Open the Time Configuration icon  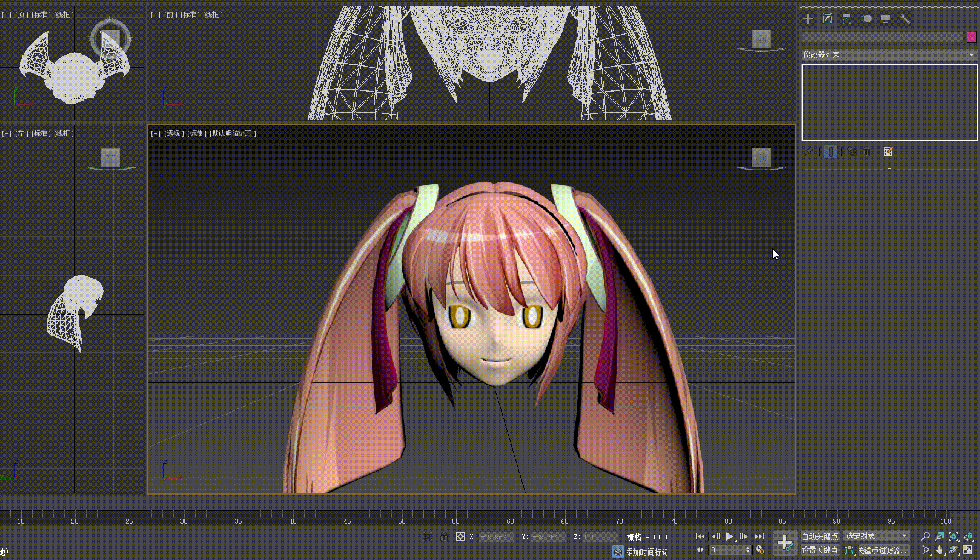coord(760,550)
